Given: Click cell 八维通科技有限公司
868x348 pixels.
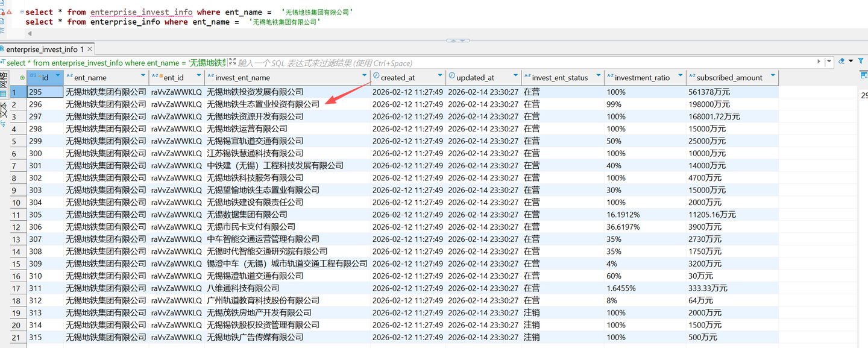Looking at the screenshot, I should (x=288, y=288).
